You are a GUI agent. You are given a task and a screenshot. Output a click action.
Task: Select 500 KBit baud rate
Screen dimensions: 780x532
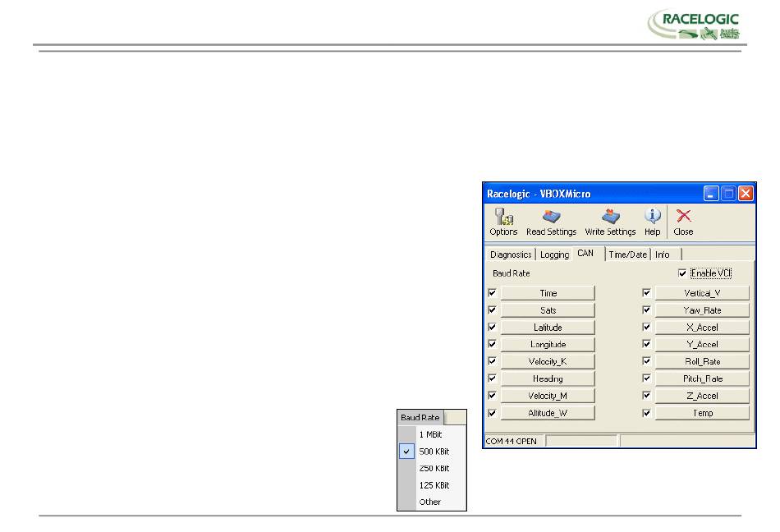click(x=432, y=452)
